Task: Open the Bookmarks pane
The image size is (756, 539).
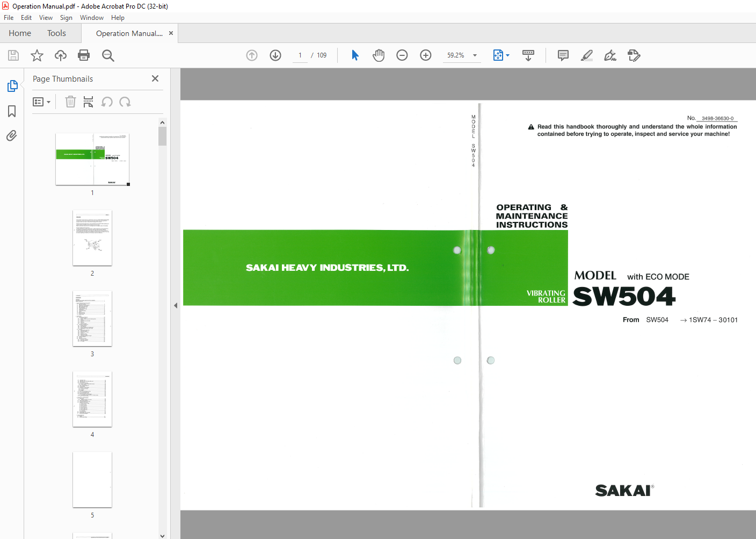Action: [12, 111]
